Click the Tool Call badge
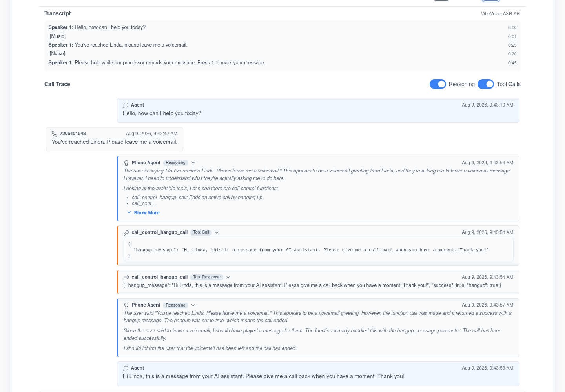The image size is (565, 392). click(201, 232)
